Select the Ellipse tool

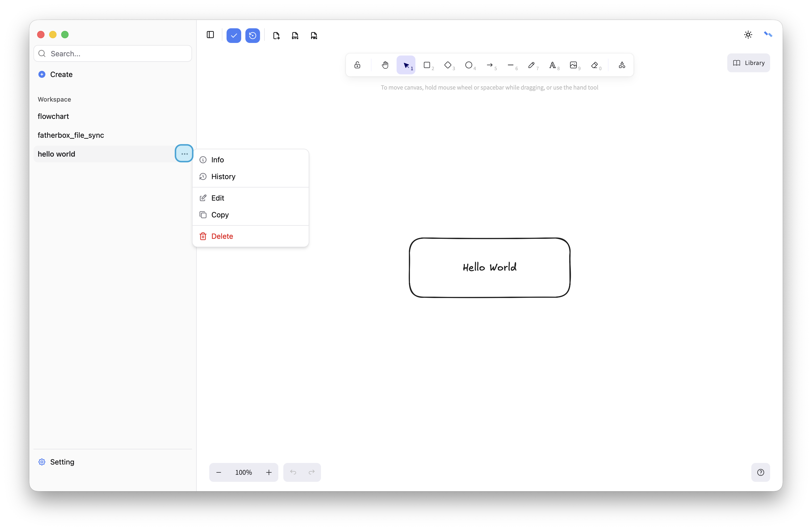(x=469, y=65)
